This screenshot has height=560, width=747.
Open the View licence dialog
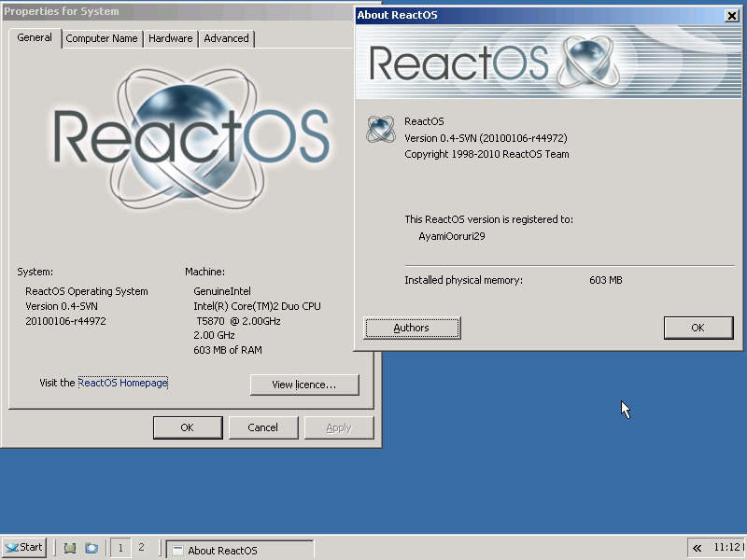click(x=303, y=385)
